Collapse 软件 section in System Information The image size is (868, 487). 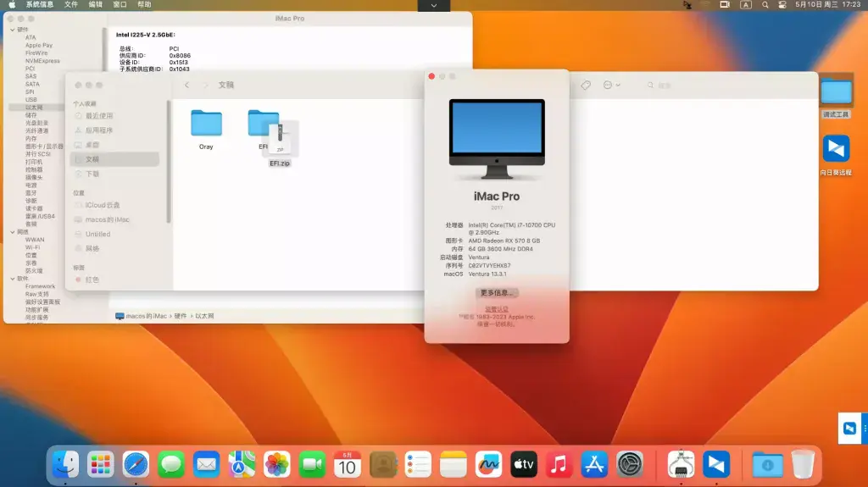(x=13, y=279)
